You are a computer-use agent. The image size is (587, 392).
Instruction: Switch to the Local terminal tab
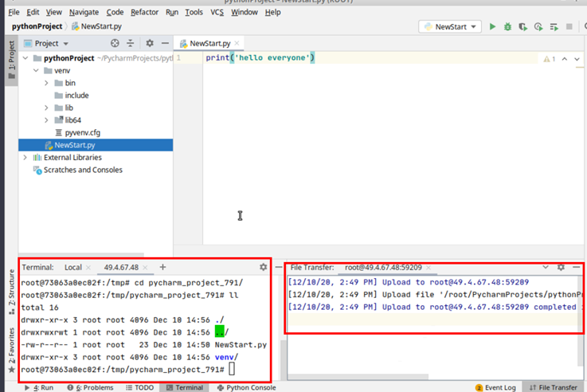73,268
